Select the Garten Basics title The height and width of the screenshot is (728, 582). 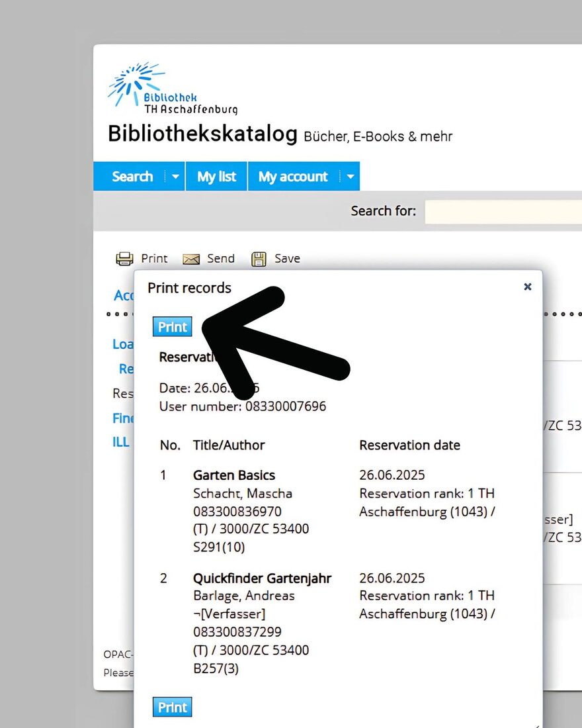pyautogui.click(x=234, y=475)
